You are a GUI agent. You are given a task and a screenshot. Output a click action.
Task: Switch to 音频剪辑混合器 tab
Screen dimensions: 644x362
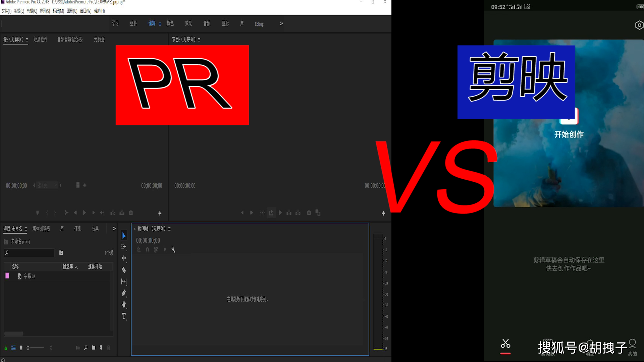point(70,40)
